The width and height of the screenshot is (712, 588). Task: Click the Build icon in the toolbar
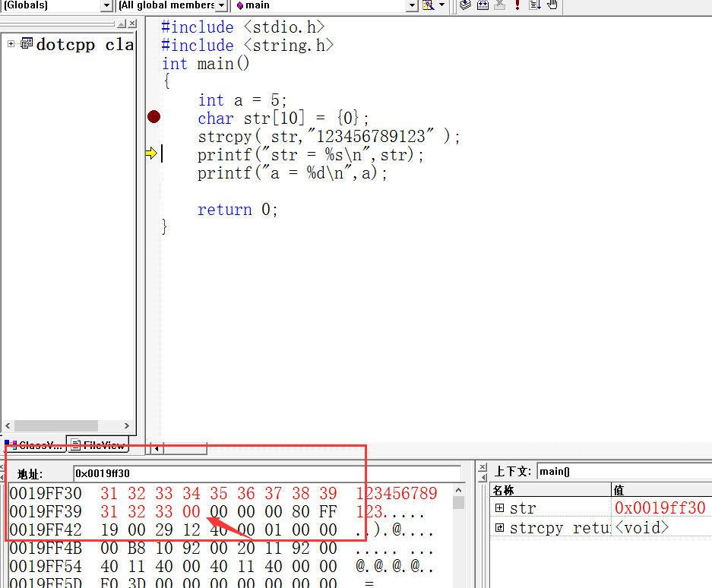point(482,5)
